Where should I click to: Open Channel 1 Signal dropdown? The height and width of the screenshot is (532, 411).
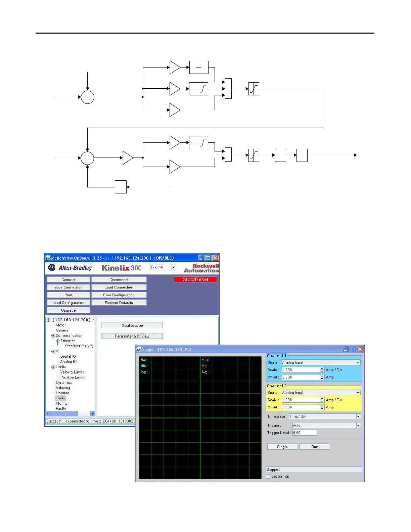coord(358,362)
